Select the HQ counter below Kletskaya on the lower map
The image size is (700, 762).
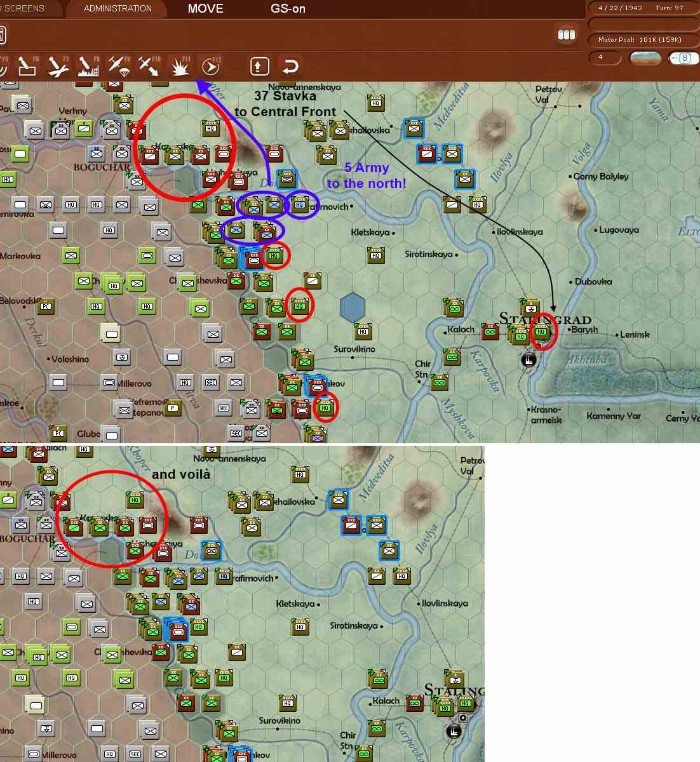300,626
